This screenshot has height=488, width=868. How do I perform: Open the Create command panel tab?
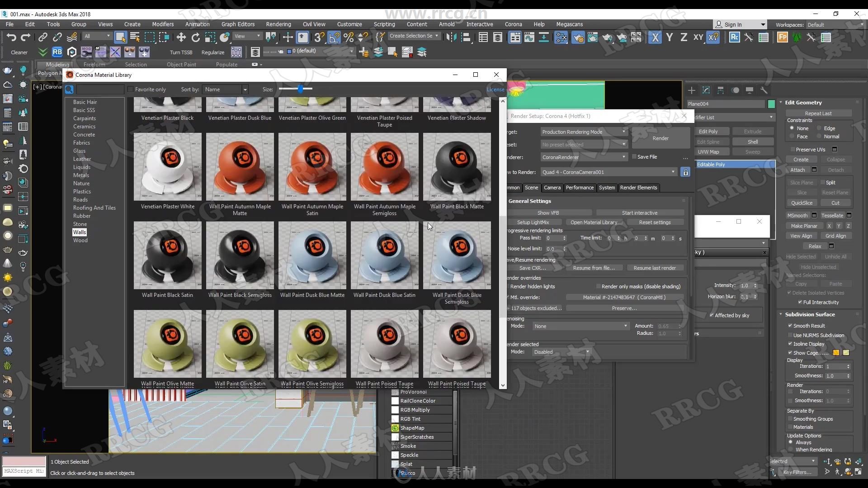pos(692,90)
